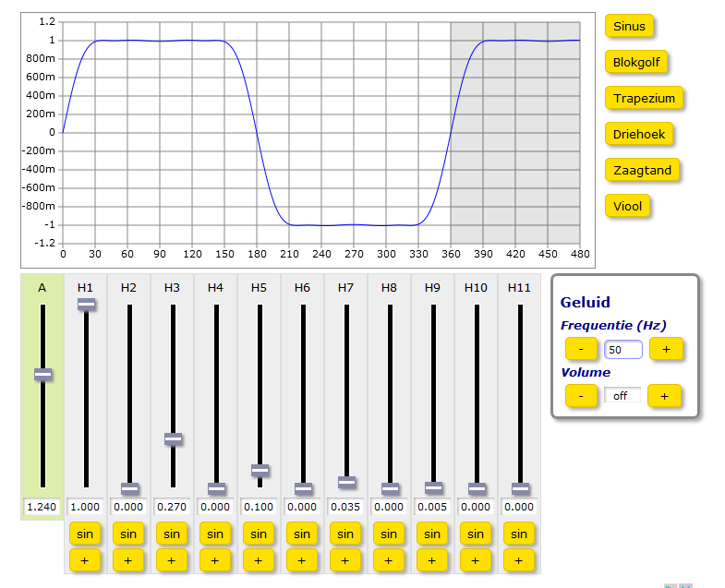Pick the Zaagtand waveform preset
Image resolution: width=725 pixels, height=588 pixels.
[642, 170]
